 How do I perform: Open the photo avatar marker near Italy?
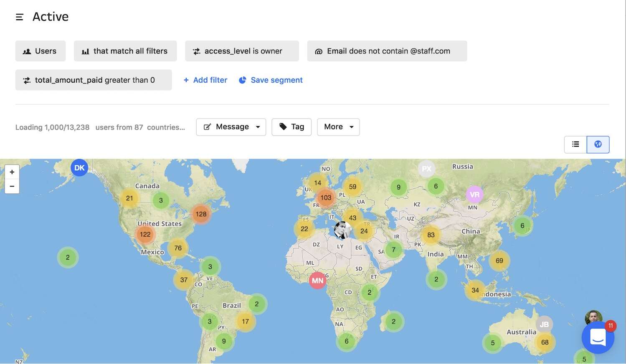tap(342, 230)
